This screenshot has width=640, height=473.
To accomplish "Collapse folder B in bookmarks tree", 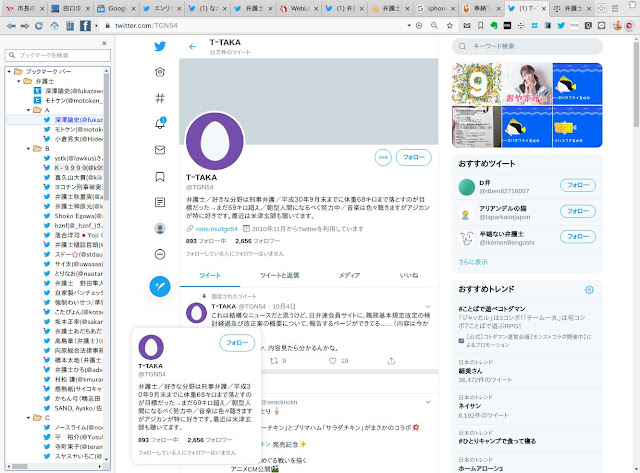I will 28,149.
